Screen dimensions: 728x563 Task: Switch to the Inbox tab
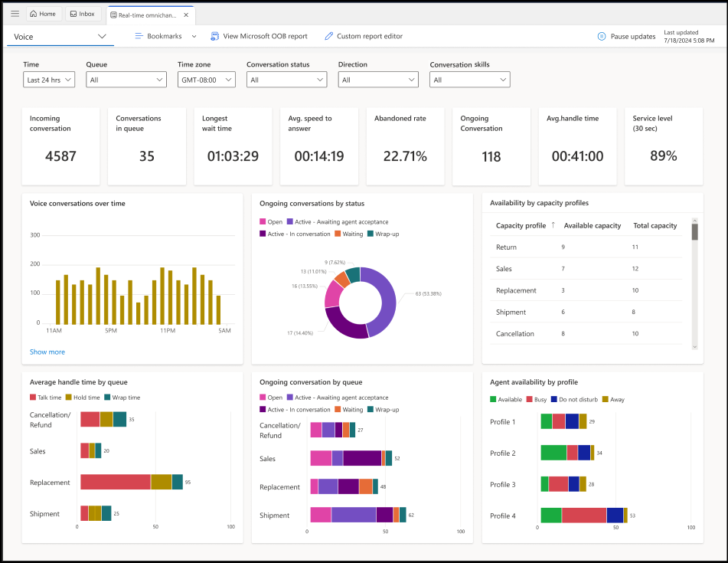click(x=83, y=13)
